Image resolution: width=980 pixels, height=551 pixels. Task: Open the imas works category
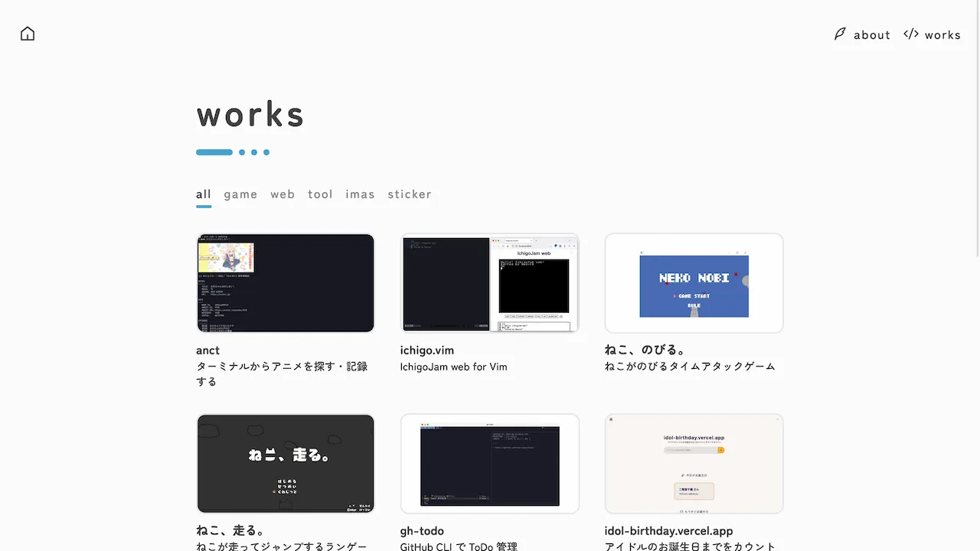click(x=360, y=194)
